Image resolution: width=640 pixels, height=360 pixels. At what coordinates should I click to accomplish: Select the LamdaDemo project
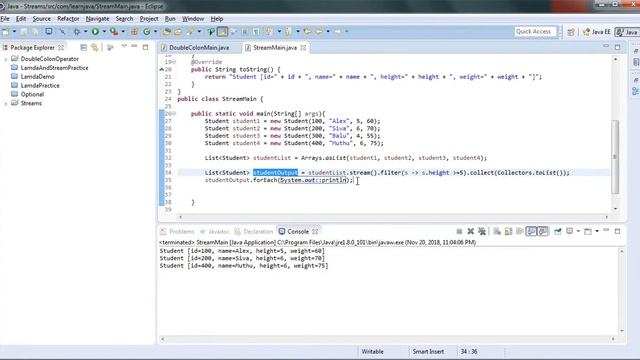point(37,77)
